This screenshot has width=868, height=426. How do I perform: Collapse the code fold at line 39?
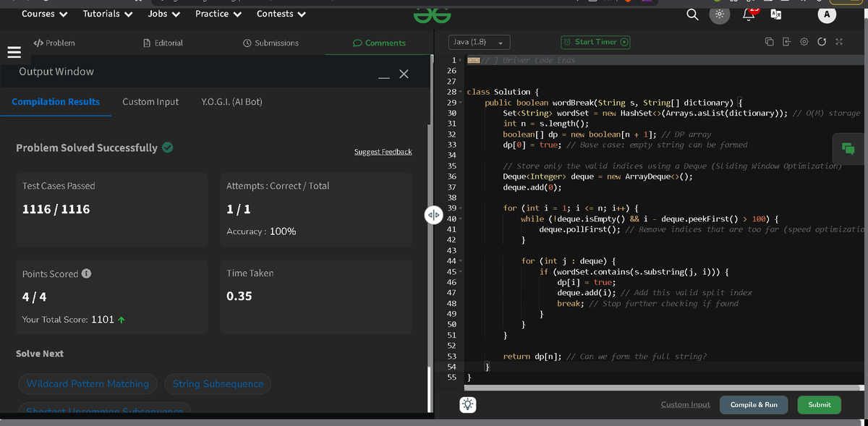coord(461,208)
